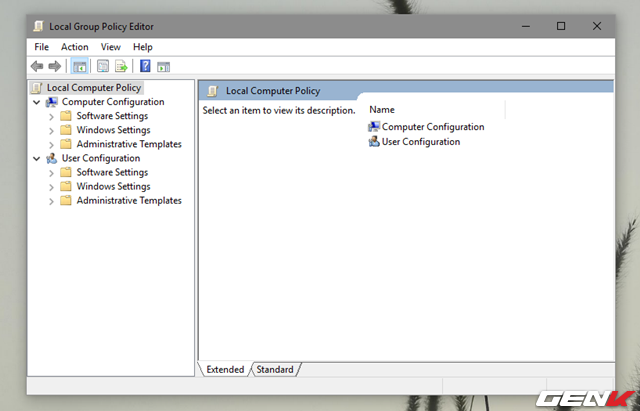The height and width of the screenshot is (411, 640).
Task: Open Help via the question mark icon
Action: 145,66
